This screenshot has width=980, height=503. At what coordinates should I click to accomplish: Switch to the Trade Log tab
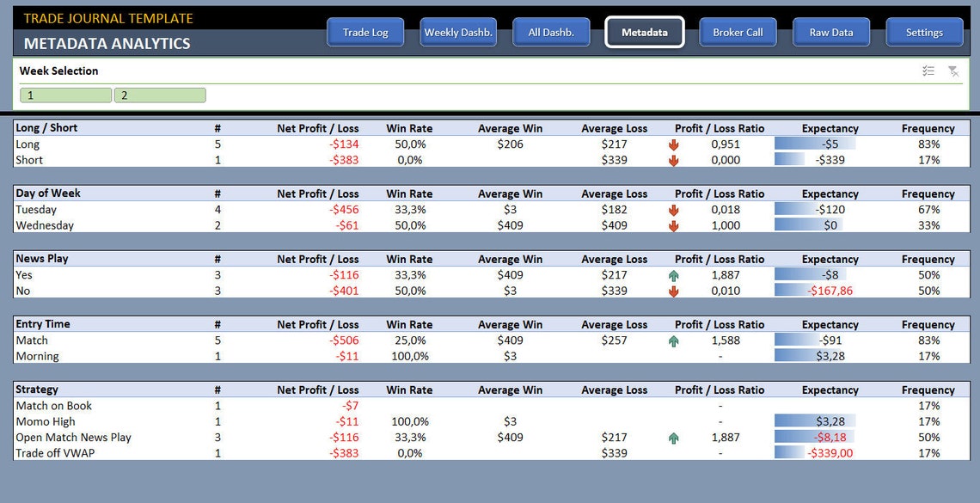364,32
